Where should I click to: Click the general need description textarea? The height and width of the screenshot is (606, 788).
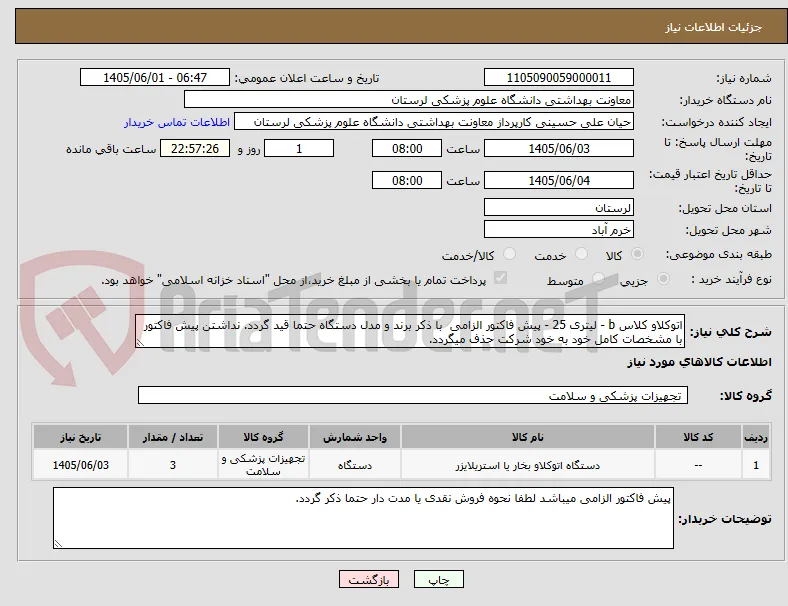410,331
